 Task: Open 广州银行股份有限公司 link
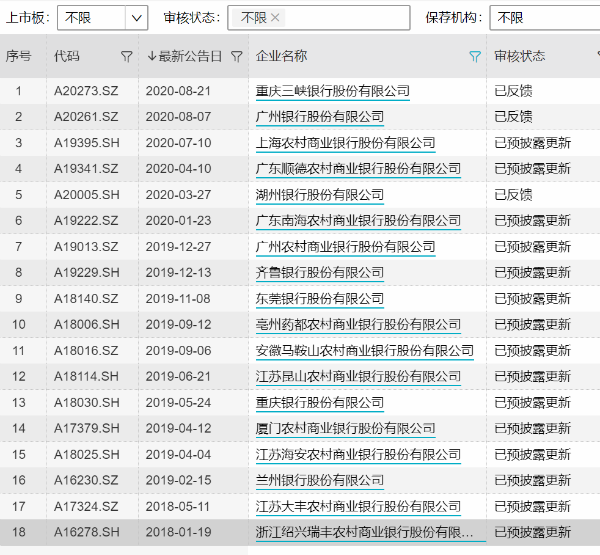[320, 117]
